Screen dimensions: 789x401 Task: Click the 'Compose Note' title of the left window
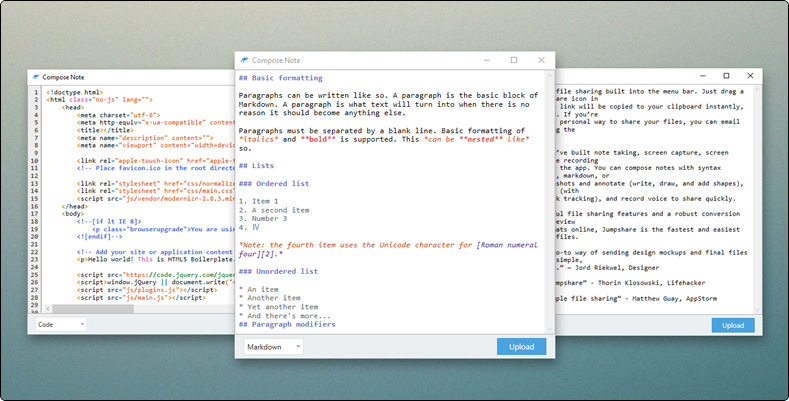click(63, 77)
